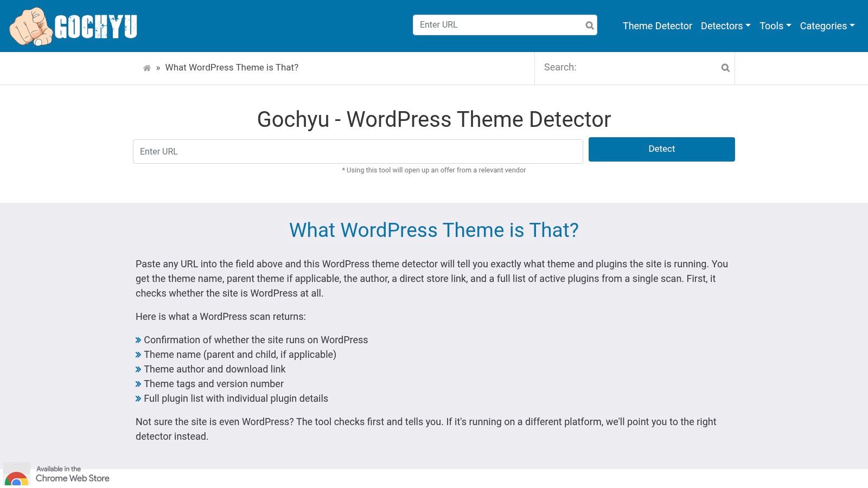Focus the main Enter URL input field
868x488 pixels.
[358, 151]
